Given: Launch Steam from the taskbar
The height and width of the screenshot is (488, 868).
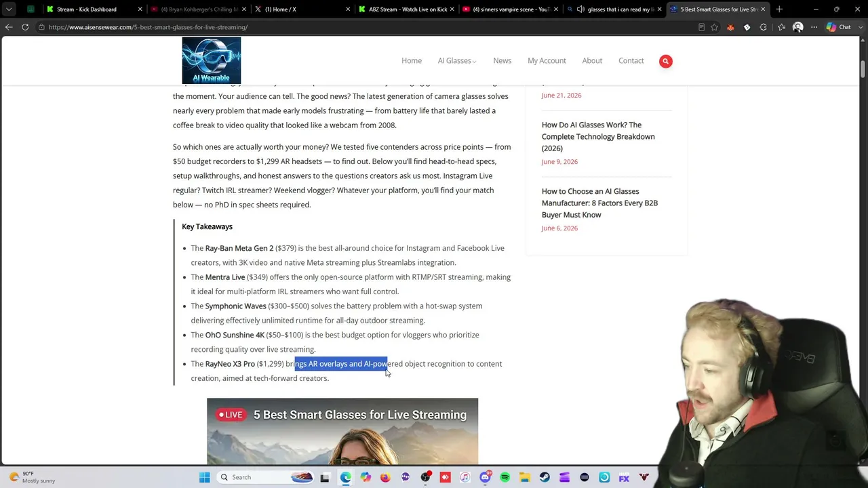Looking at the screenshot, I should pyautogui.click(x=545, y=477).
